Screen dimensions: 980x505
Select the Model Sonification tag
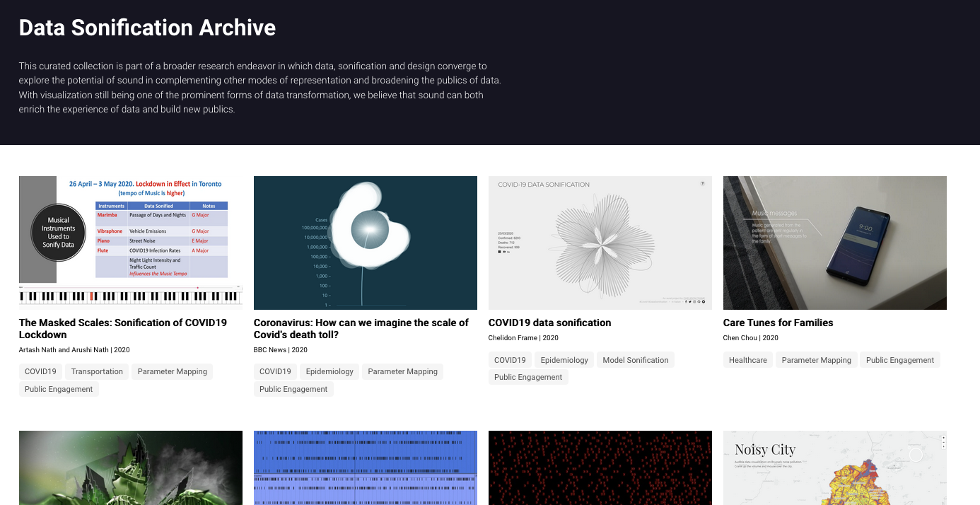[x=635, y=360]
